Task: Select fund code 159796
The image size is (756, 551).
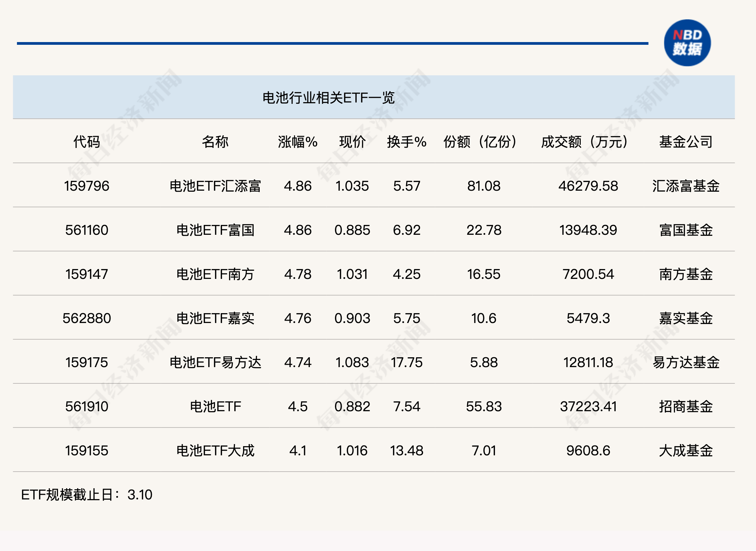Action: pyautogui.click(x=87, y=186)
